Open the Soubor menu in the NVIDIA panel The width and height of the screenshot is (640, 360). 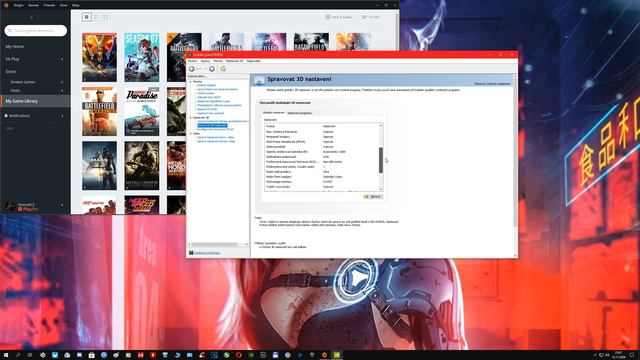[x=192, y=61]
